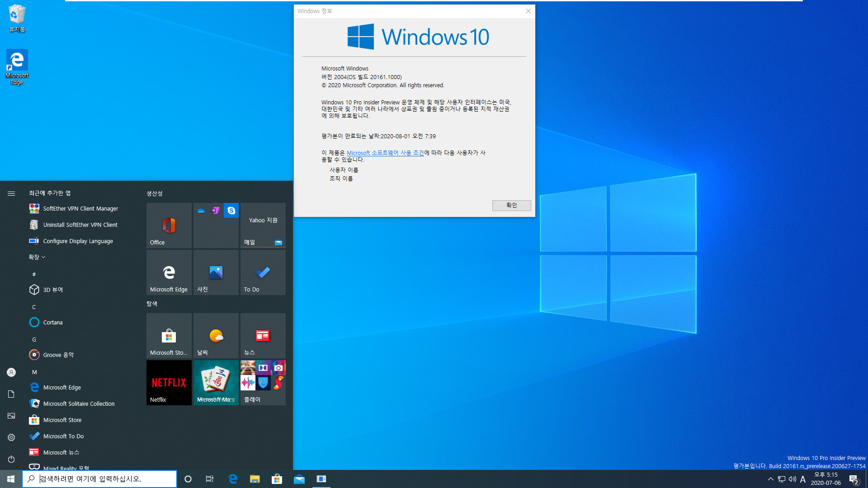Jump to letter # group header
This screenshot has height=488, width=868.
tap(34, 274)
